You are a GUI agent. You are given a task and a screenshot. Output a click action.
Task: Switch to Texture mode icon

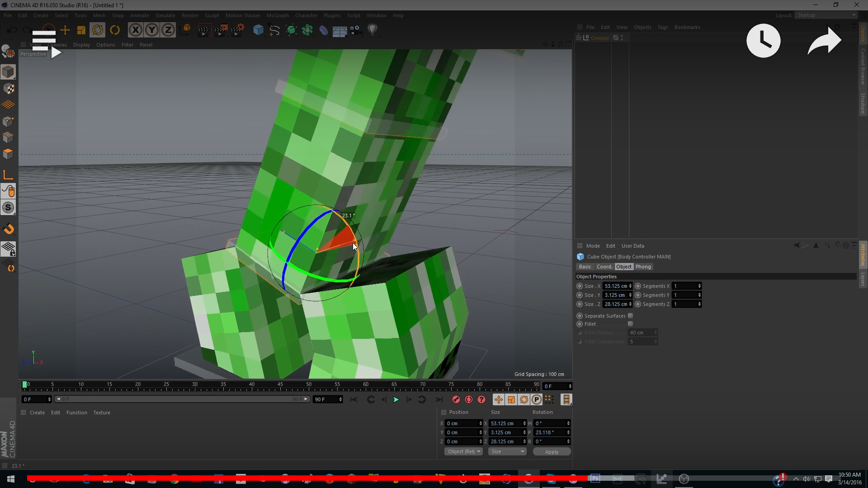tap(8, 89)
